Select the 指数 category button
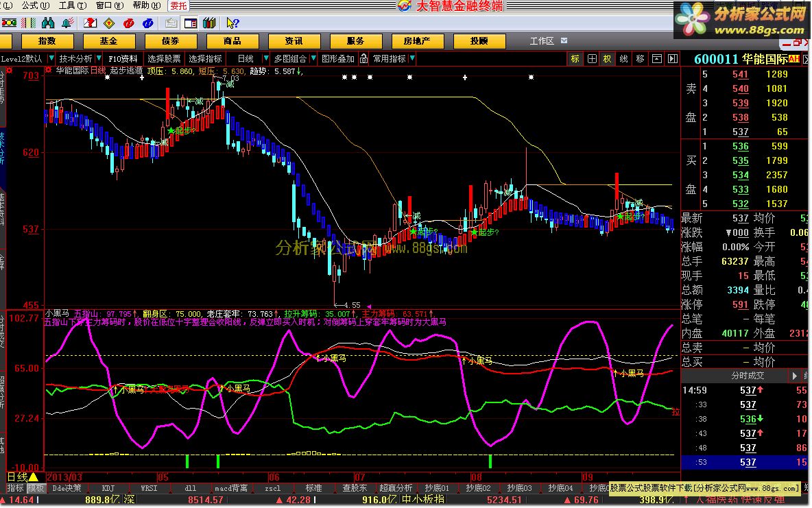The image size is (812, 508). pyautogui.click(x=47, y=41)
